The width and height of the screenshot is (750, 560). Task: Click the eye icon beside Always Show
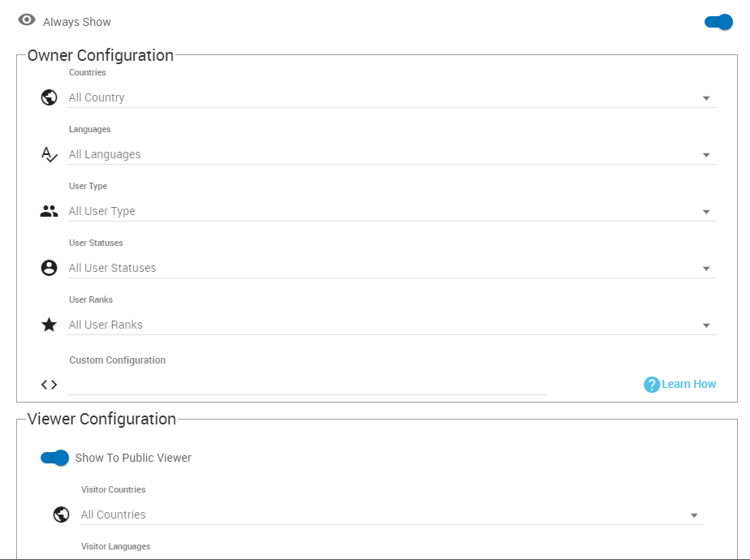(27, 20)
